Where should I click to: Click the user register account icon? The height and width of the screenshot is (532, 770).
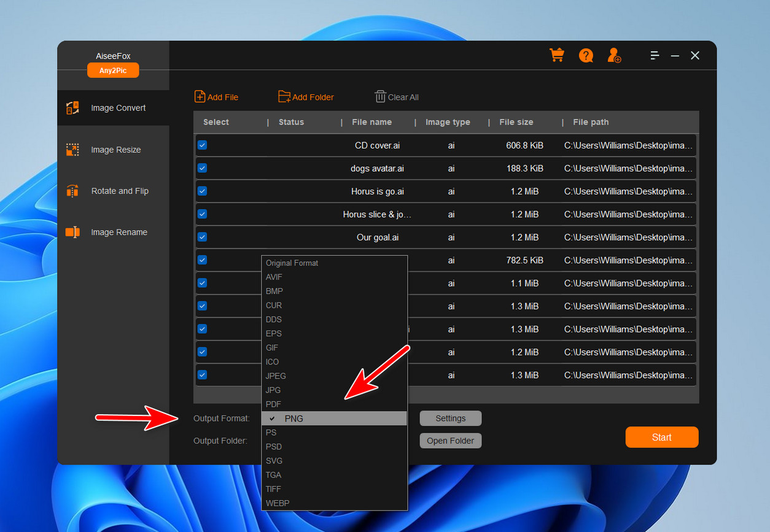614,56
